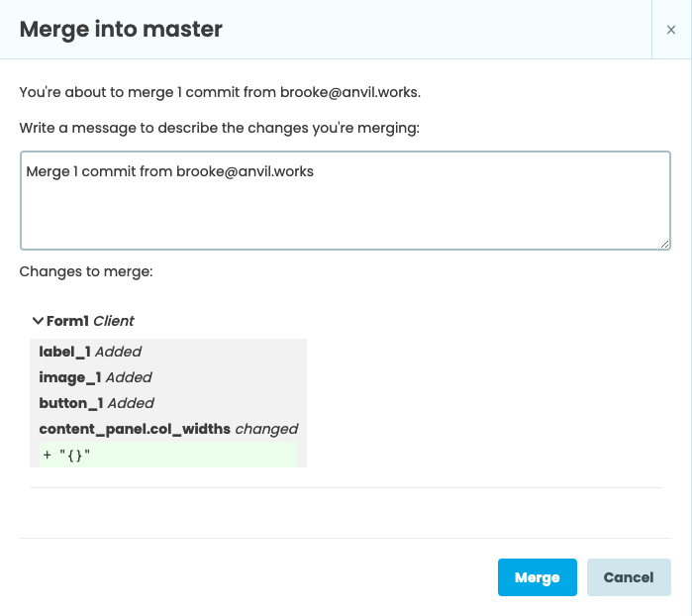
Task: Select the label_1 Added row
Action: tap(90, 352)
